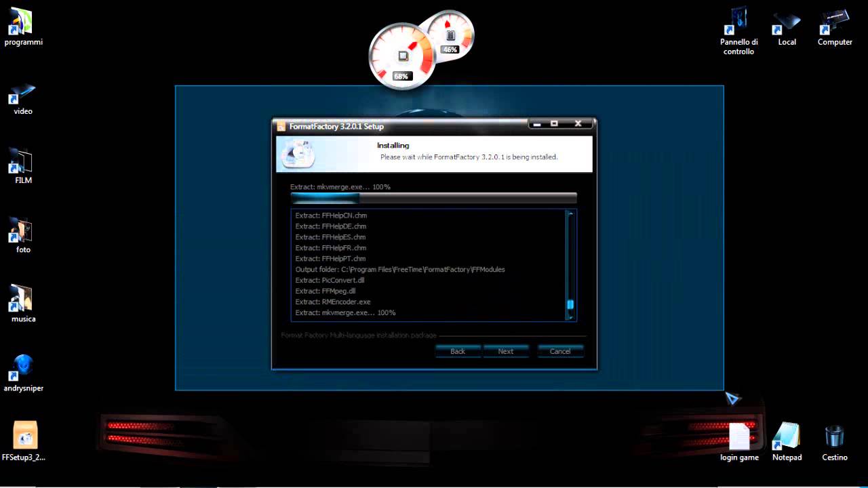Select log line 'Extract: FFHelpPT.chm'
This screenshot has width=868, height=488.
331,259
